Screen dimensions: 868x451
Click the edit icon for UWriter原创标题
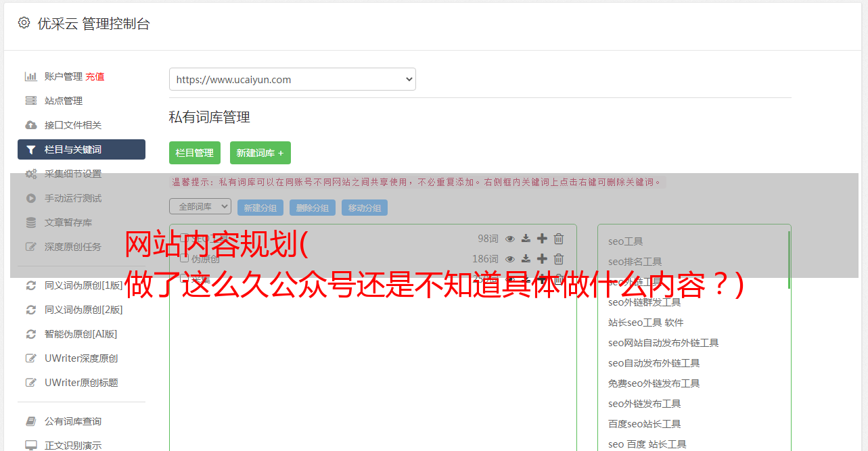click(31, 383)
